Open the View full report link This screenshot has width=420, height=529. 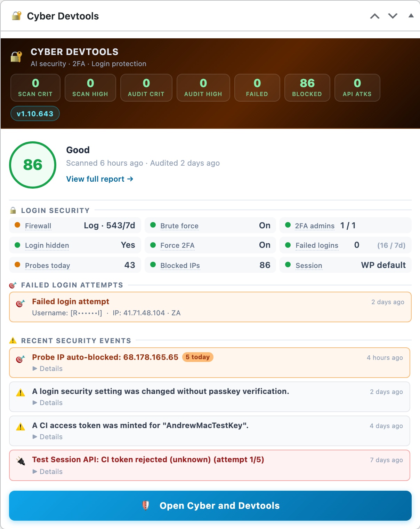[100, 179]
